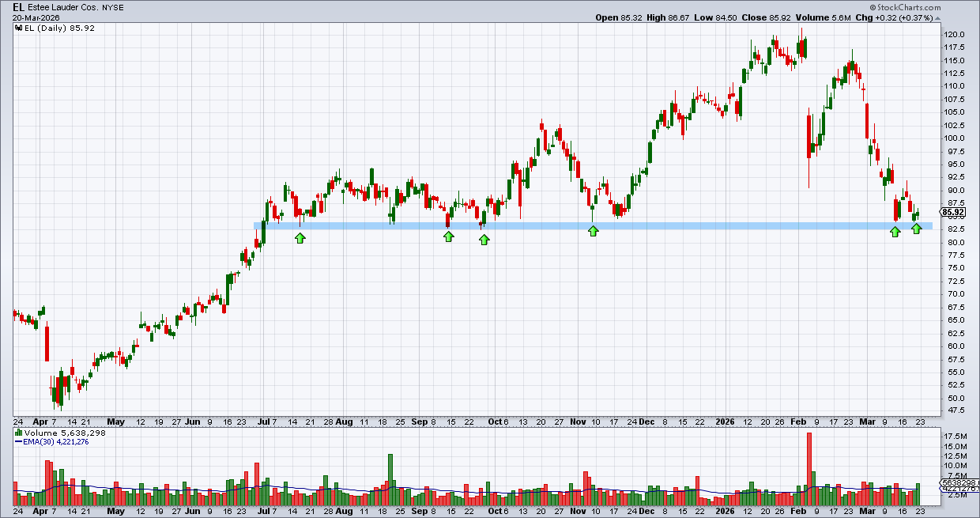Screen dimensions: 980x518
Task: Click the tall green volume bar in late August
Action: coord(390,480)
